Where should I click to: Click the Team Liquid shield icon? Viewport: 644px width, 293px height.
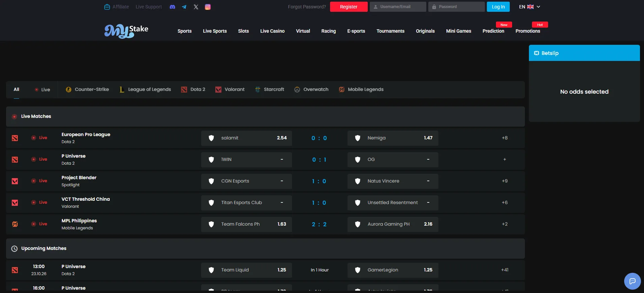coord(211,270)
